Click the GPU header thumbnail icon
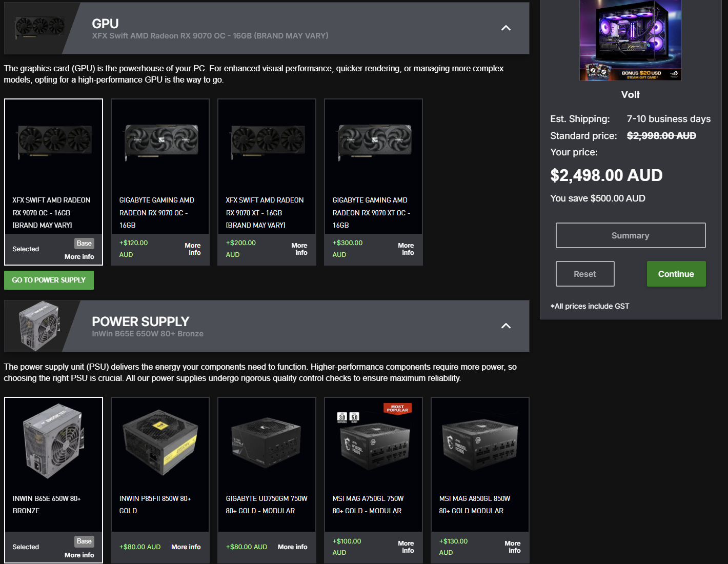Viewport: 728px width, 564px height. point(40,28)
